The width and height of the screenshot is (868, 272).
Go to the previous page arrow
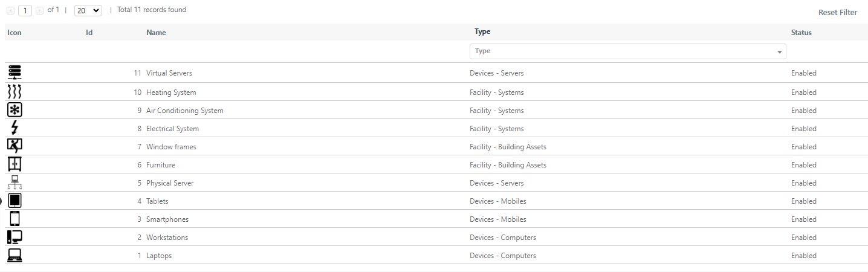tap(10, 10)
